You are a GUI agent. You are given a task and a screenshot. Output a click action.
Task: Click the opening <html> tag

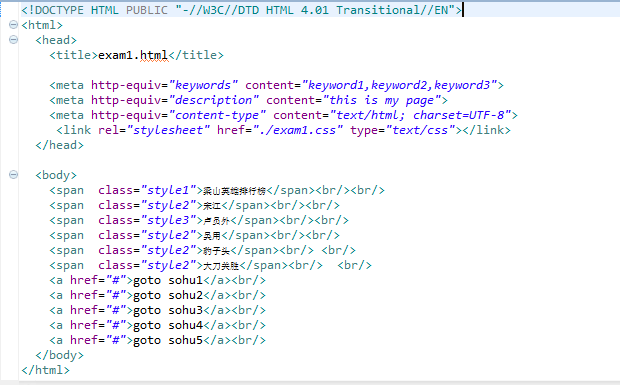[x=42, y=25]
